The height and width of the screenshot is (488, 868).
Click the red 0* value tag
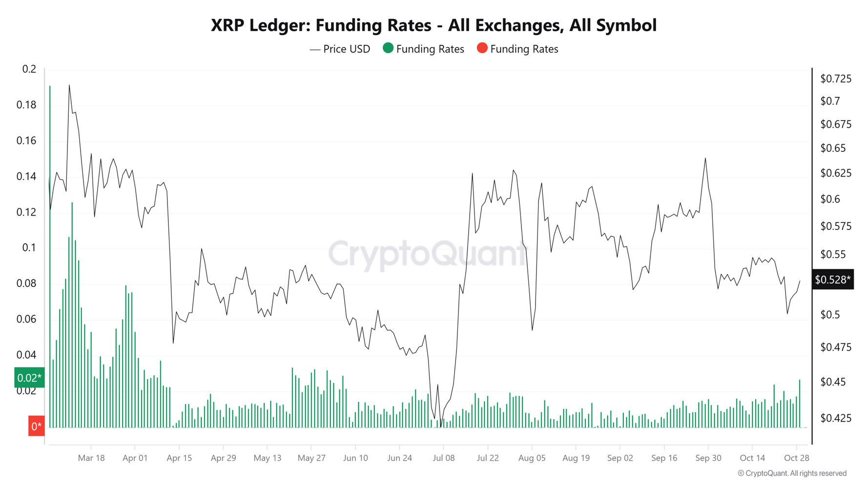(x=37, y=426)
